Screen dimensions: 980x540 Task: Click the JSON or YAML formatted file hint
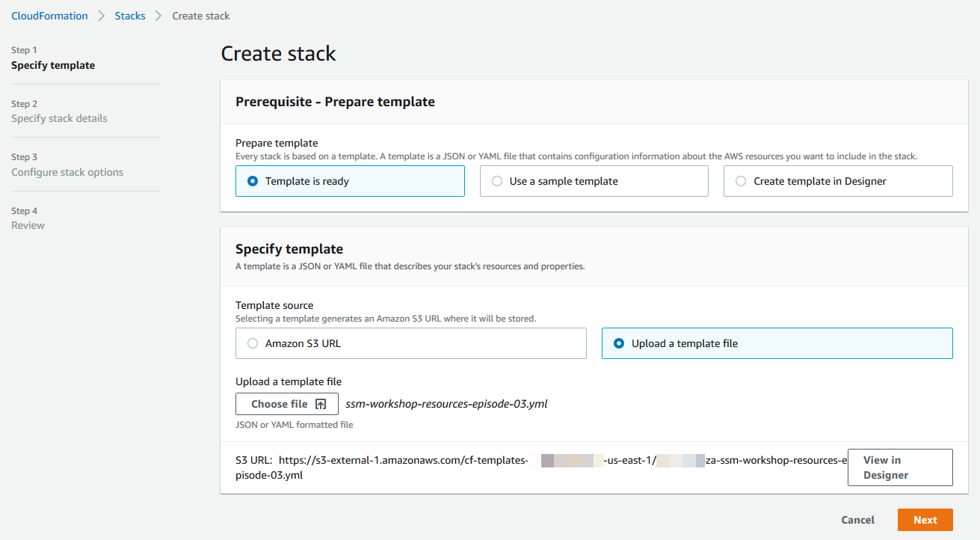pyautogui.click(x=294, y=425)
